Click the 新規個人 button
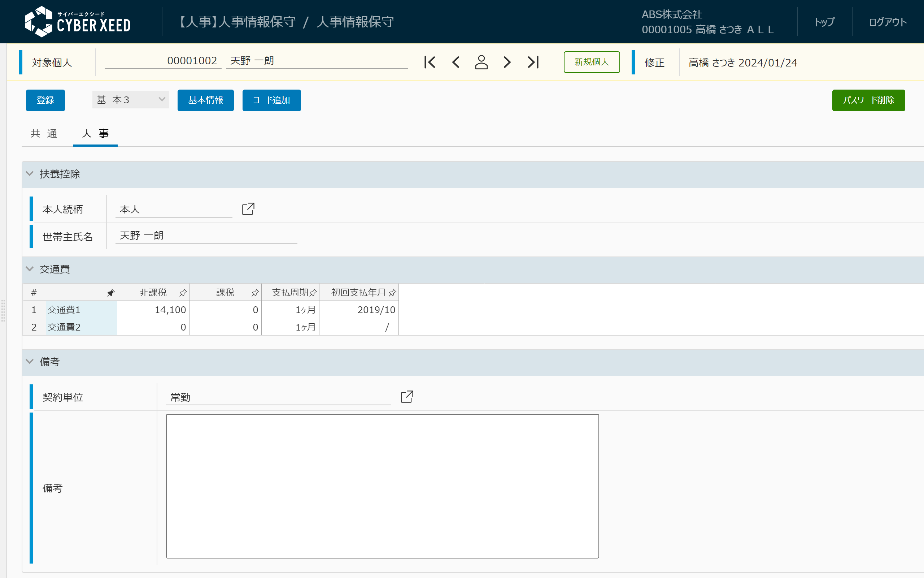This screenshot has width=924, height=578. [592, 62]
